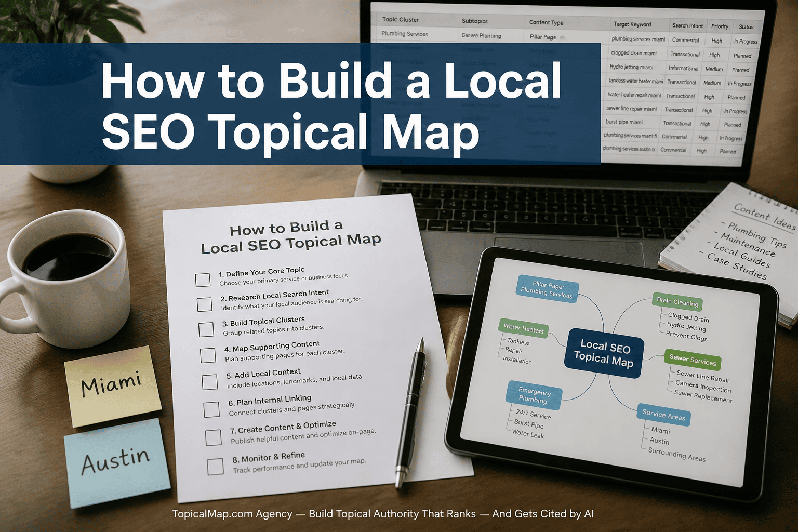
Task: Click Austin under Service Areas on tablet
Action: 659,441
